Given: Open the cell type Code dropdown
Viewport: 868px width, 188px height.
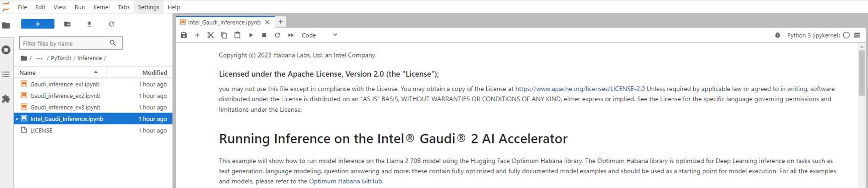Looking at the screenshot, I should (319, 35).
